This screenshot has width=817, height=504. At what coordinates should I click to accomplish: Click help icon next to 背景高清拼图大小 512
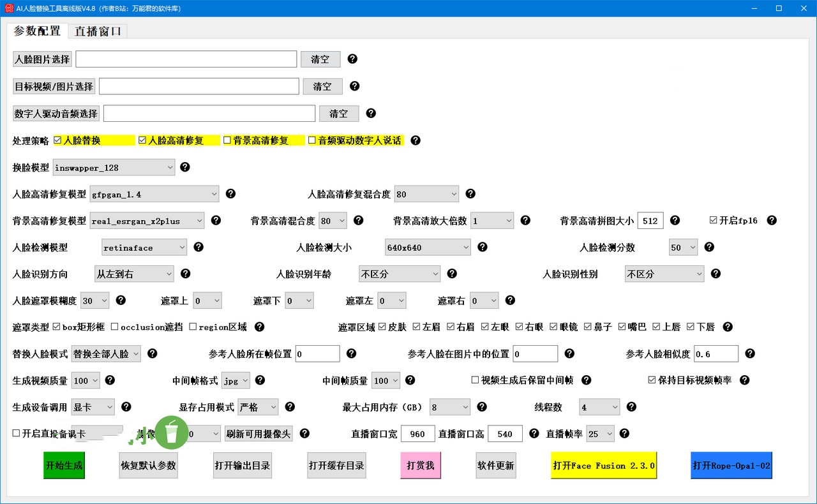[675, 220]
